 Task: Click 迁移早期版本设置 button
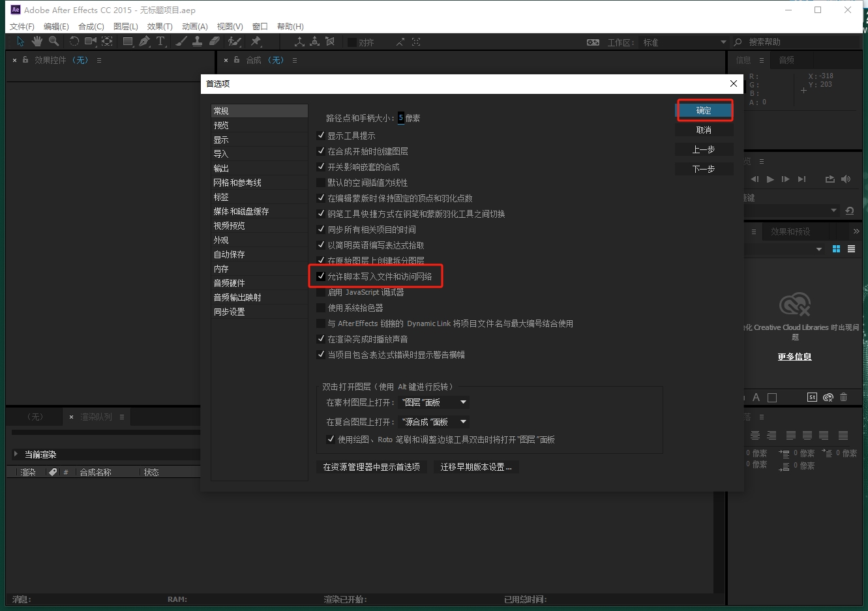[x=476, y=467]
